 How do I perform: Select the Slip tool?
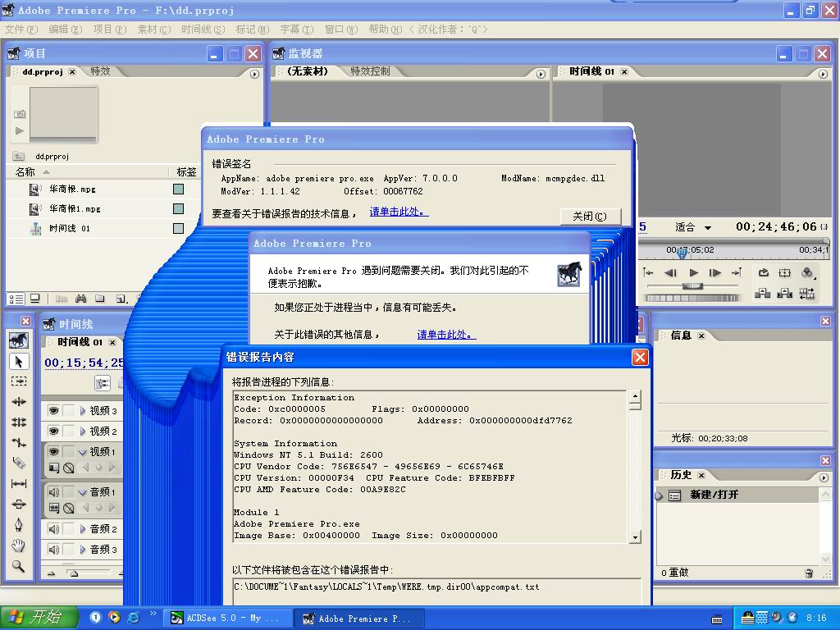click(19, 484)
